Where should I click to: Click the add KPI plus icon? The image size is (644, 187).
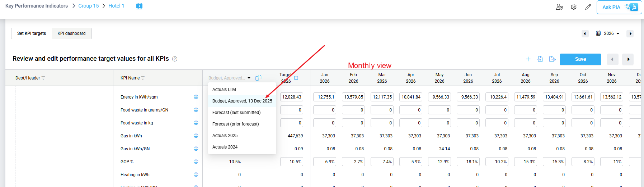[x=528, y=59]
